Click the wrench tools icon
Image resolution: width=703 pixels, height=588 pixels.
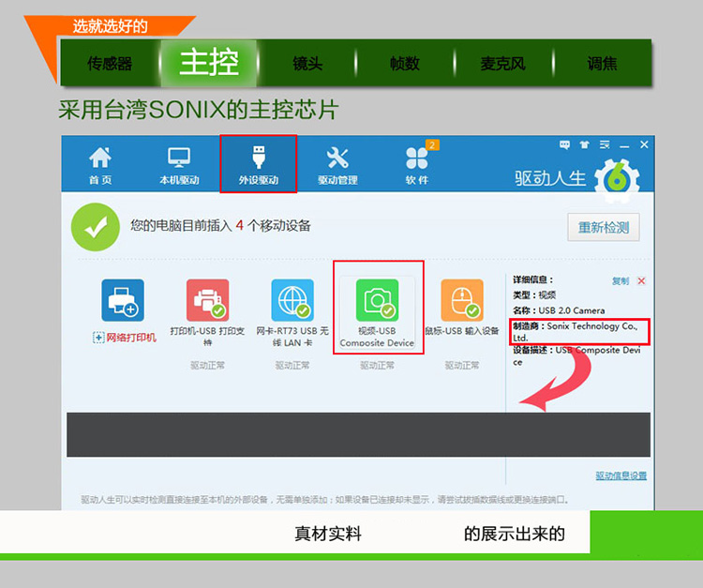(x=337, y=158)
